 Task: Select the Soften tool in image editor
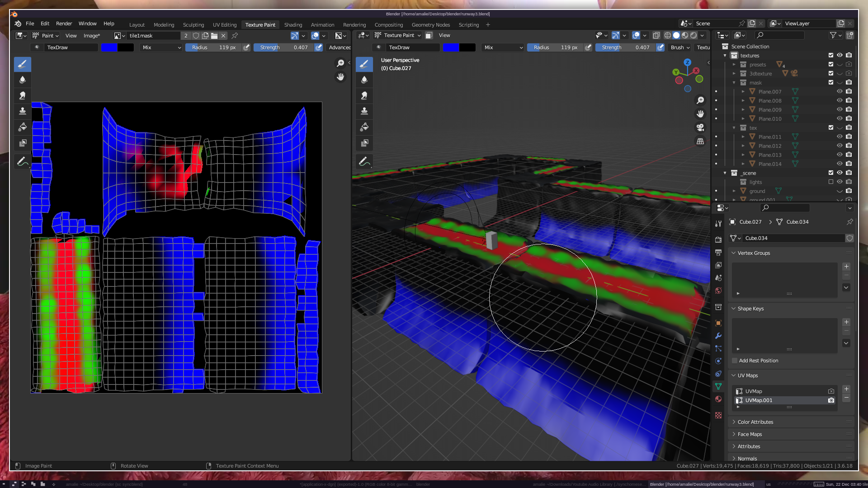[22, 80]
